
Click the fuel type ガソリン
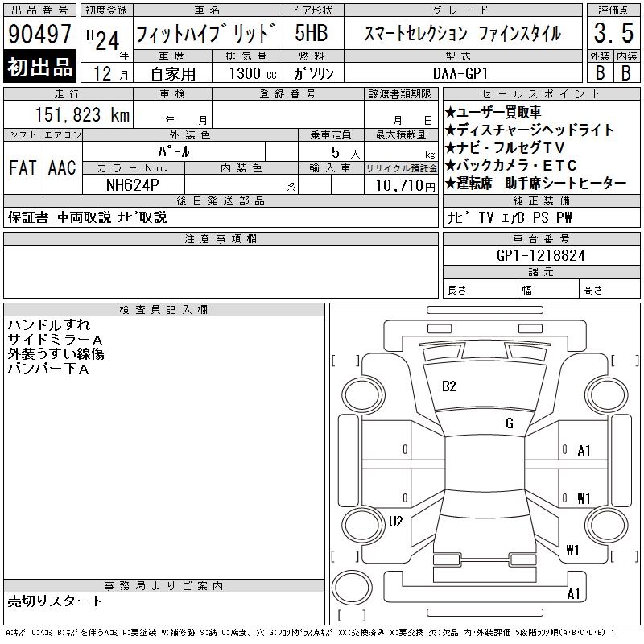pos(313,73)
